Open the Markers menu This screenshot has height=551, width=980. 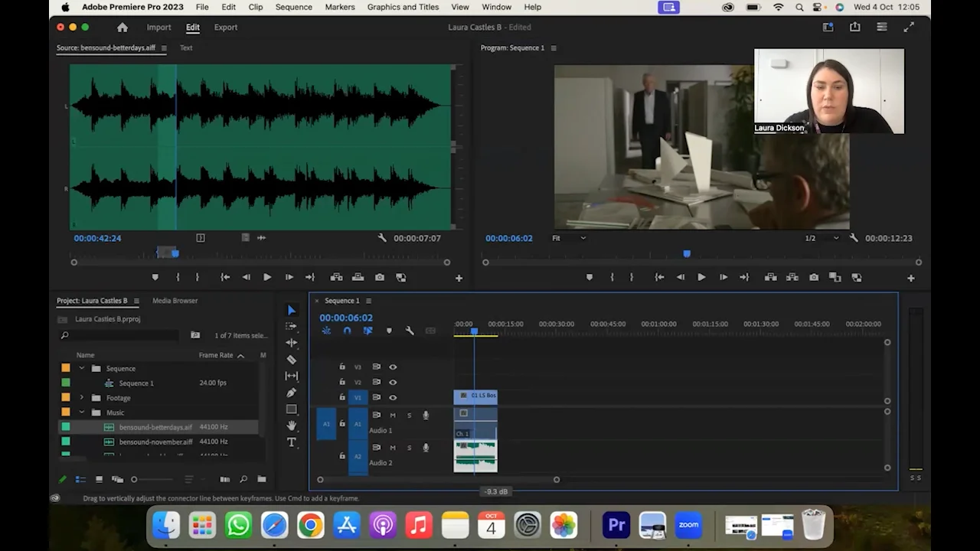click(x=340, y=7)
